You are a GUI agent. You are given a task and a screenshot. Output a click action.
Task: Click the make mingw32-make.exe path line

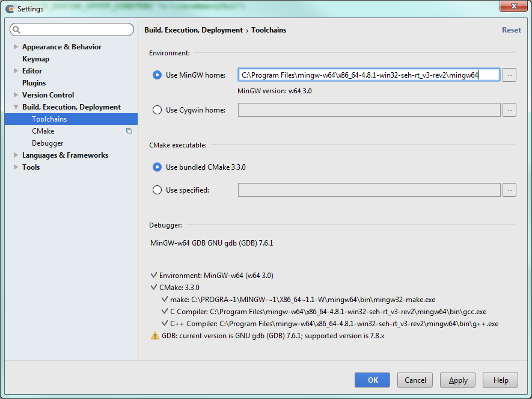pos(302,300)
